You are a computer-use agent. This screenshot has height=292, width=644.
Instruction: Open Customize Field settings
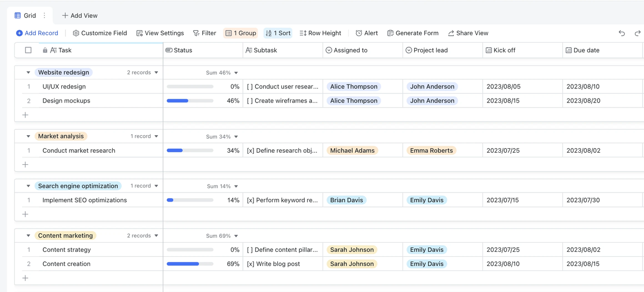point(100,33)
